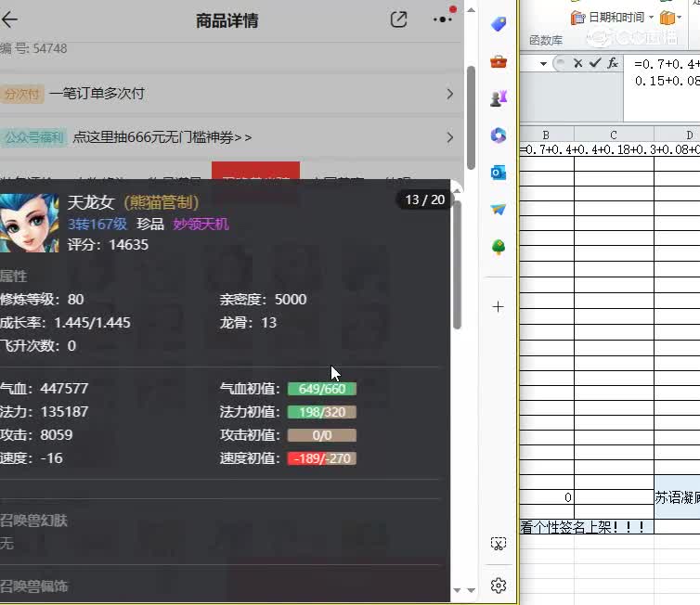Select the cell starting with 苏语凝
This screenshot has height=605, width=700.
coord(677,497)
